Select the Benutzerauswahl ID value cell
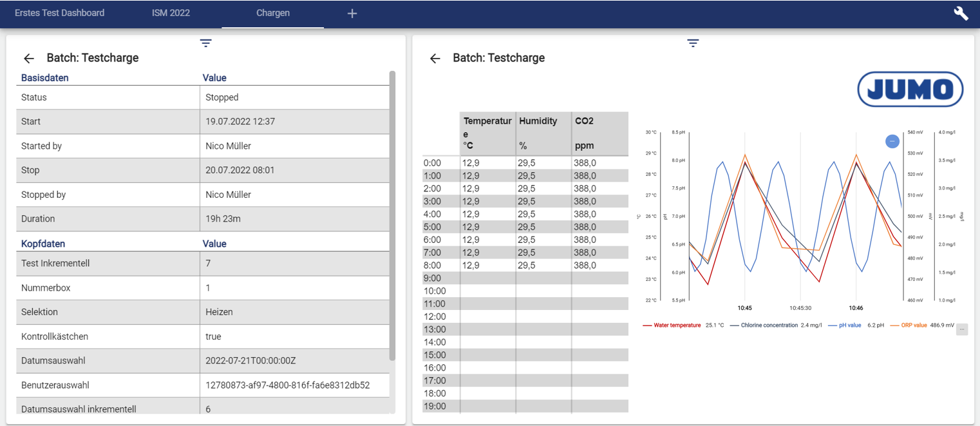 coord(287,385)
